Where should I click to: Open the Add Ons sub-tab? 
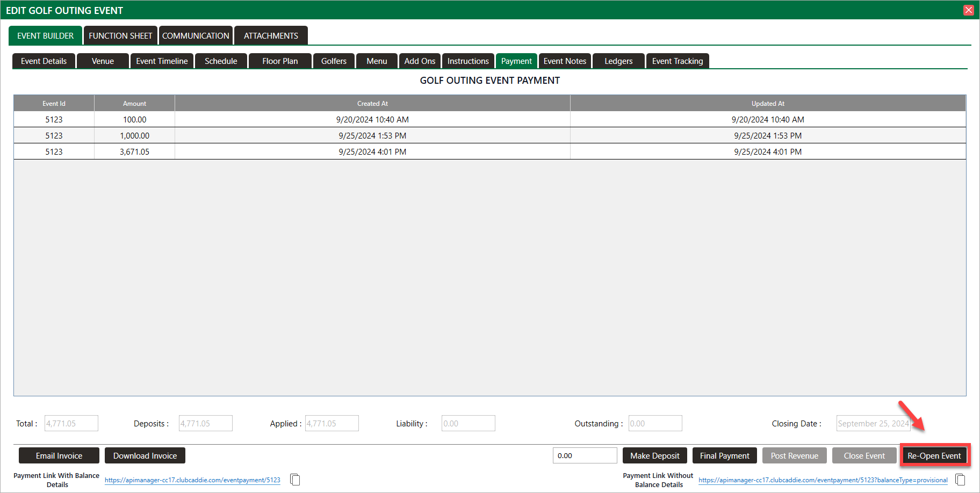coord(420,61)
